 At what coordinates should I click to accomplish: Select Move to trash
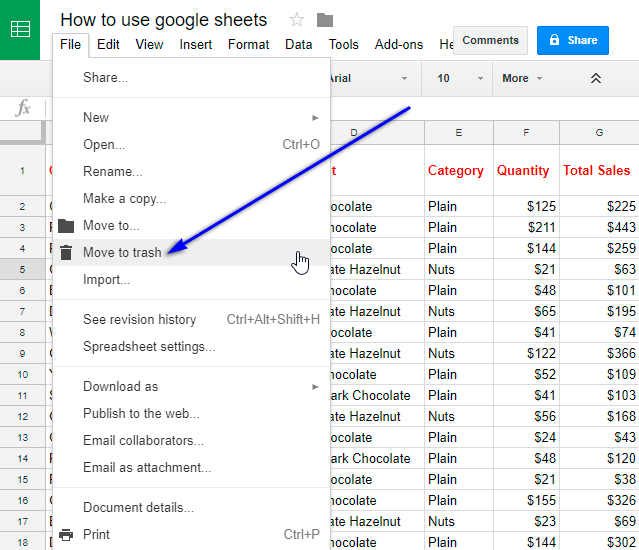pyautogui.click(x=192, y=252)
